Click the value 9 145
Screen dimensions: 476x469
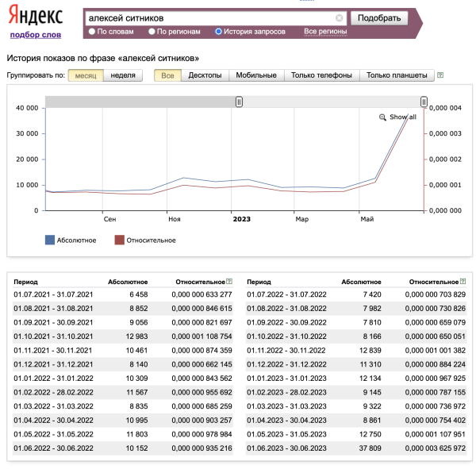(372, 392)
